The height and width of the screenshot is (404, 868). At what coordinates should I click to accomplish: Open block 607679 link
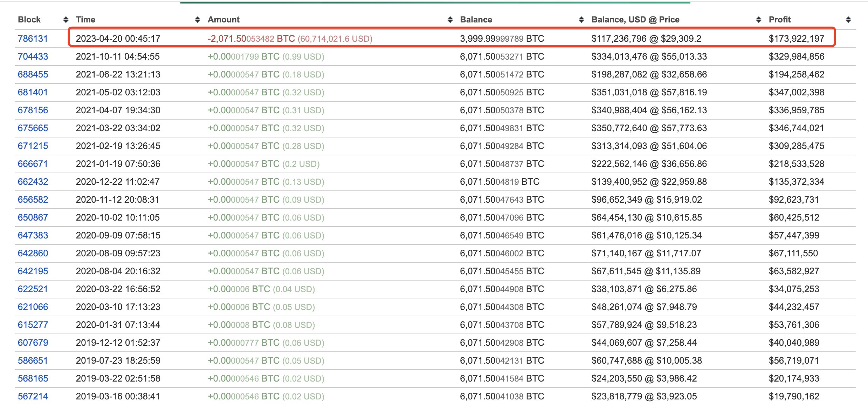tap(33, 343)
